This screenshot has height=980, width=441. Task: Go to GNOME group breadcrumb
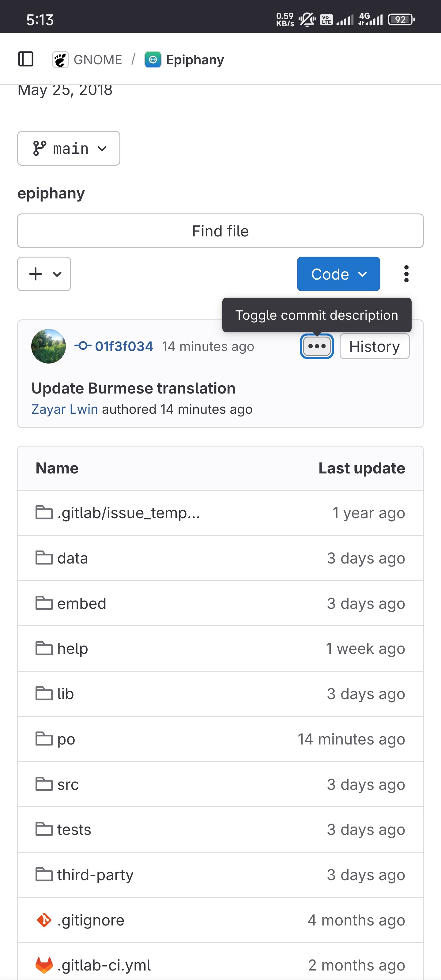click(98, 59)
